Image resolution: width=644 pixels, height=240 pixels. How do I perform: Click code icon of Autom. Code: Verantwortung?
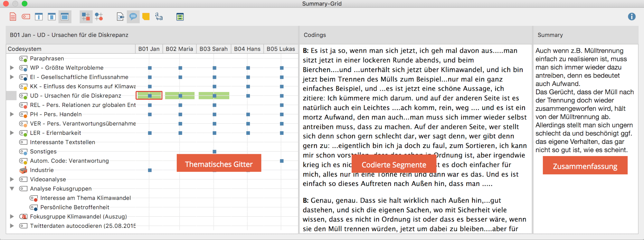(x=23, y=161)
